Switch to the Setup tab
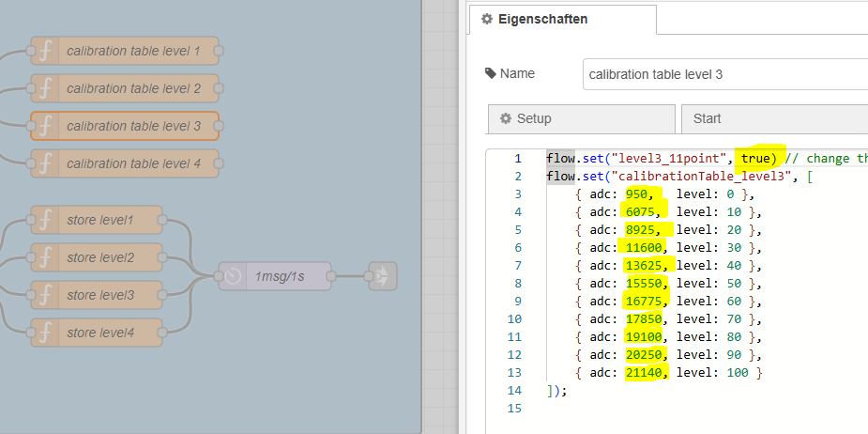 point(581,118)
